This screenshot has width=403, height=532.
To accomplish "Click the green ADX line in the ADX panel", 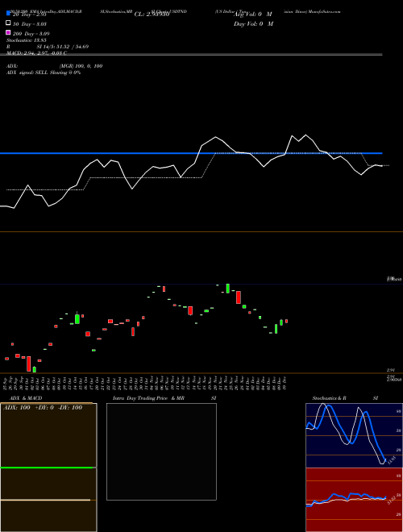I will [47, 468].
